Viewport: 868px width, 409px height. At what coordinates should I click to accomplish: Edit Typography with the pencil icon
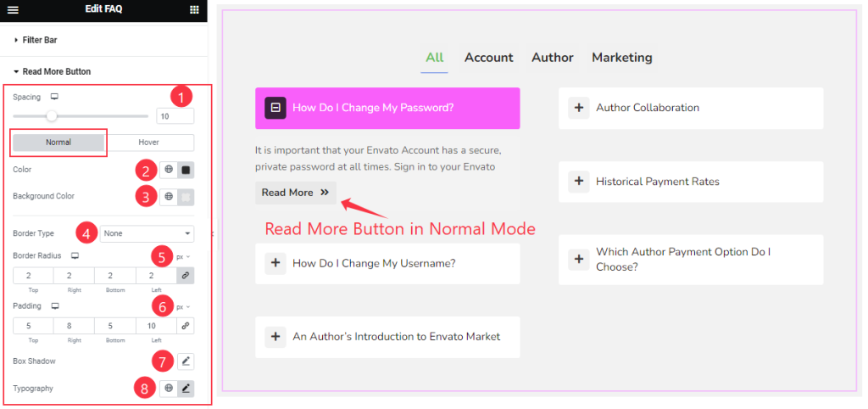coord(186,389)
